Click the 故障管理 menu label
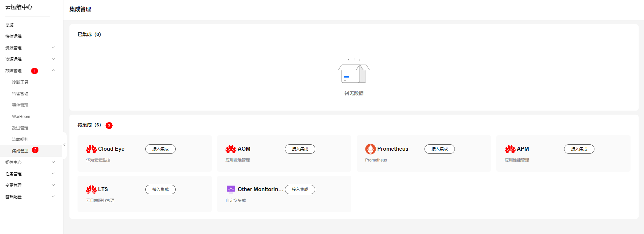This screenshot has width=644, height=234. coord(13,71)
